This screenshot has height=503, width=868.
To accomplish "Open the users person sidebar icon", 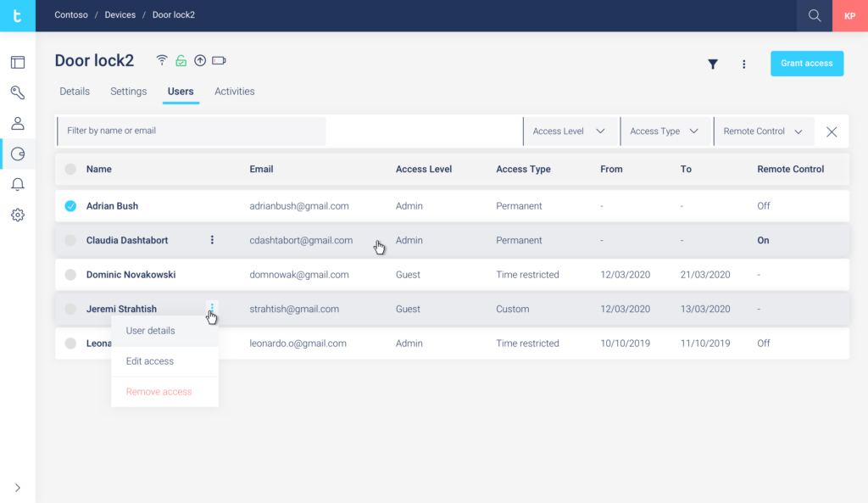I will pyautogui.click(x=18, y=123).
